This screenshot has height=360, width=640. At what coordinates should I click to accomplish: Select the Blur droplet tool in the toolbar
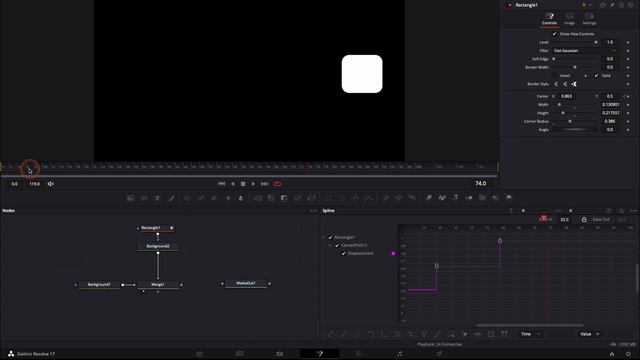[x=241, y=198]
